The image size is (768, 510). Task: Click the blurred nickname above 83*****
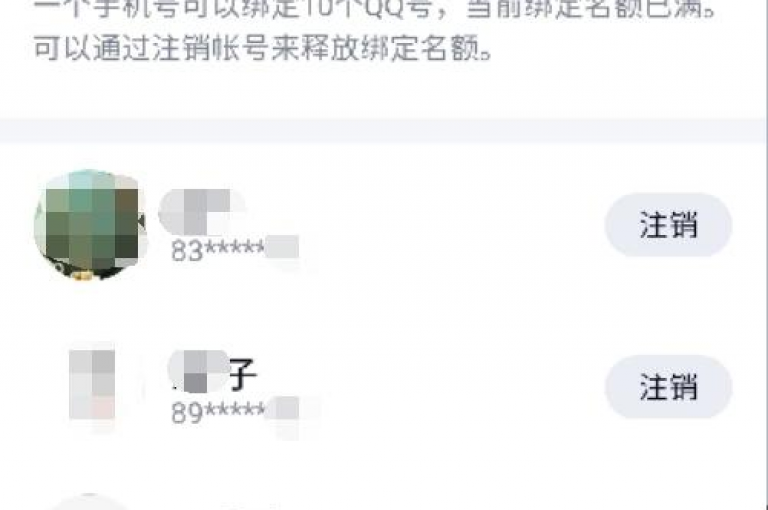[202, 212]
